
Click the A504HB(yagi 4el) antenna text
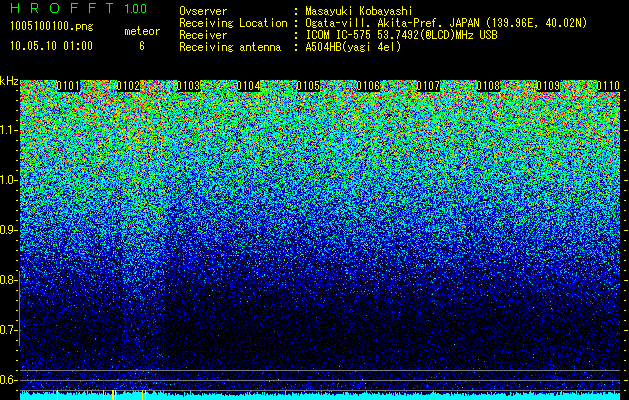tap(353, 47)
